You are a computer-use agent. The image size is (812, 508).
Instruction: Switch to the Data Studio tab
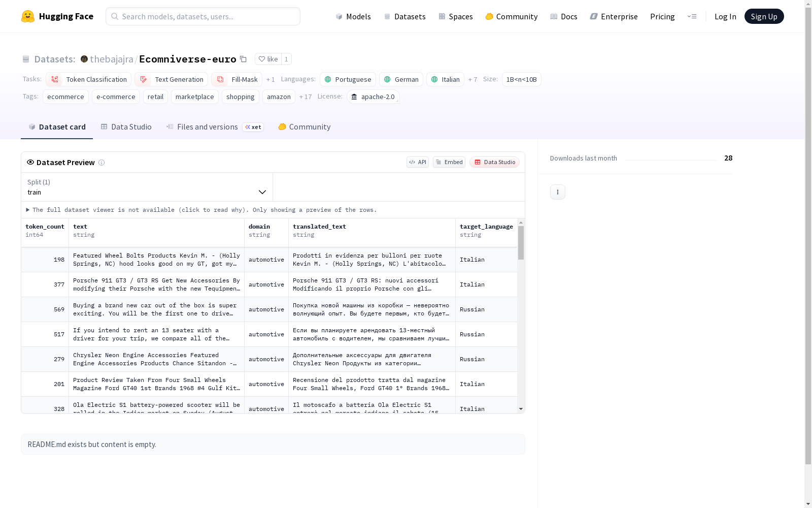tap(126, 127)
